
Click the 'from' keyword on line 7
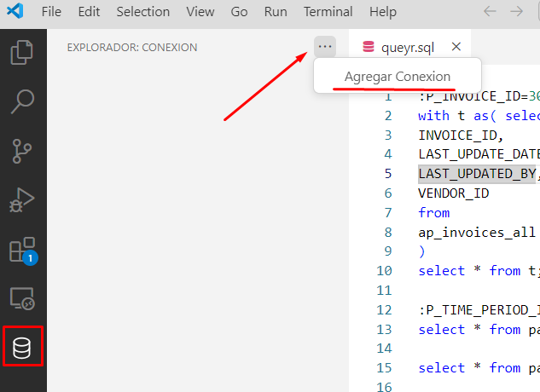434,213
